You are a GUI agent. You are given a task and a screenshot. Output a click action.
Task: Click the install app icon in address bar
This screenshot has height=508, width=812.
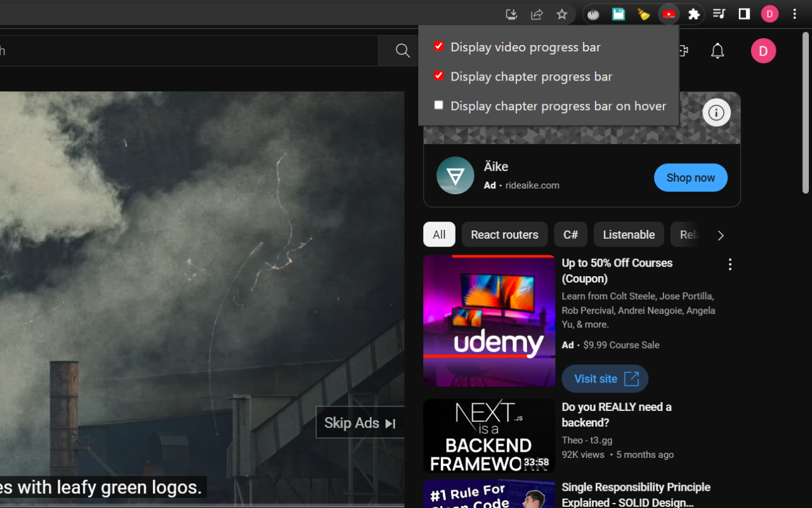coord(512,14)
